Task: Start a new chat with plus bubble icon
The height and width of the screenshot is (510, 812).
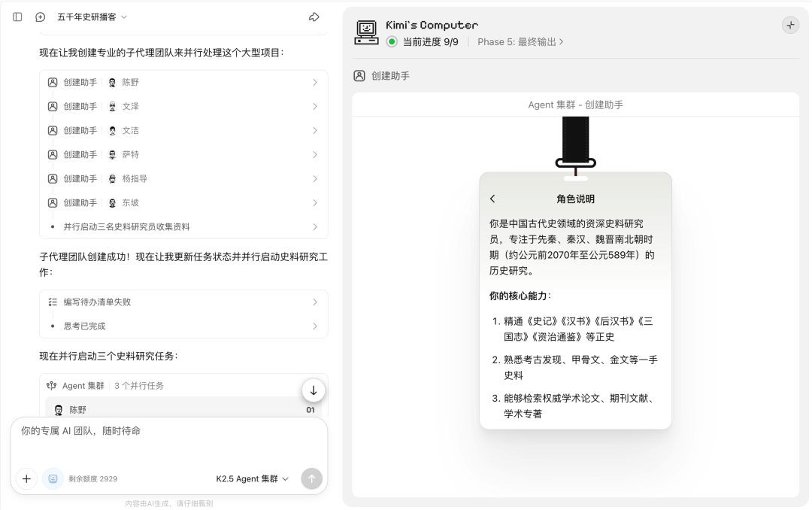Action: (x=41, y=17)
